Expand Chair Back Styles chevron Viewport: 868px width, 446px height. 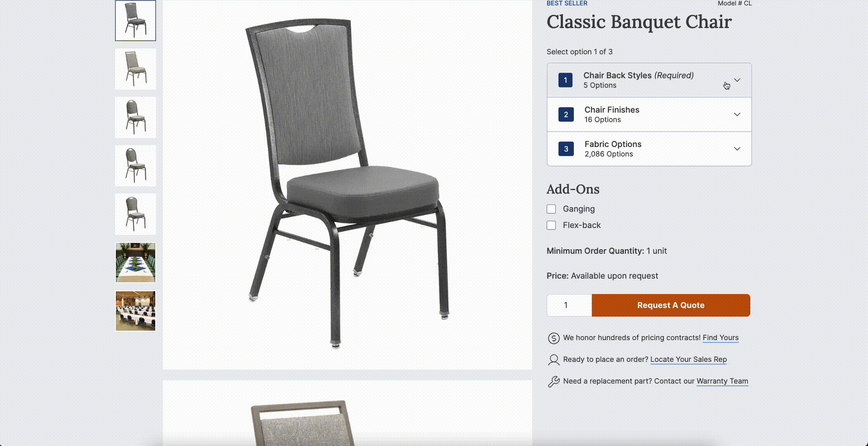737,80
